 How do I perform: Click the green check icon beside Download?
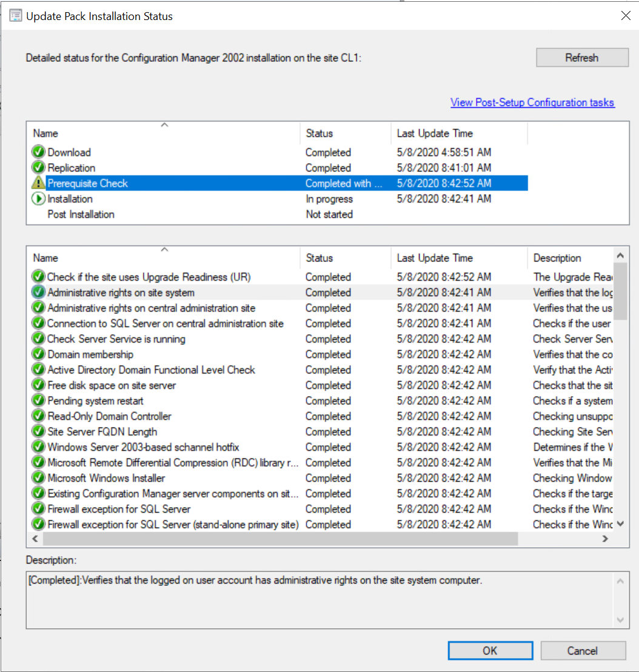click(38, 152)
